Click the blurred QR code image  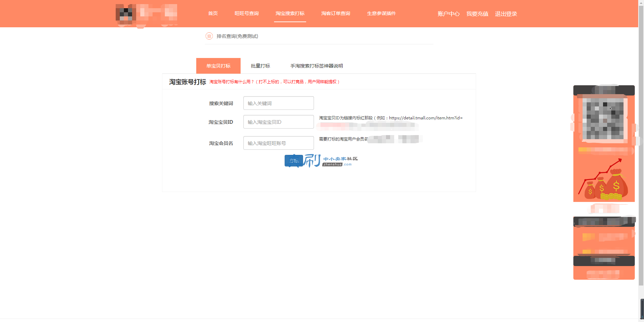click(x=603, y=119)
